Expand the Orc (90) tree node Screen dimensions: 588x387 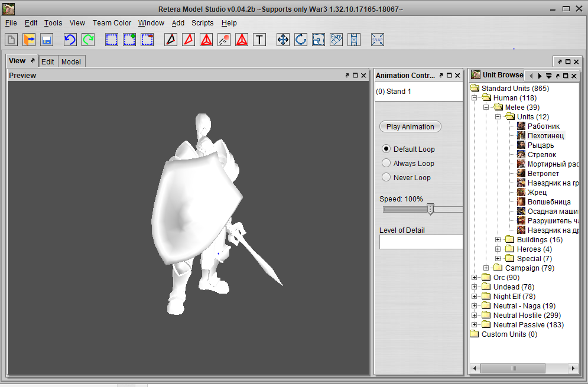click(475, 278)
